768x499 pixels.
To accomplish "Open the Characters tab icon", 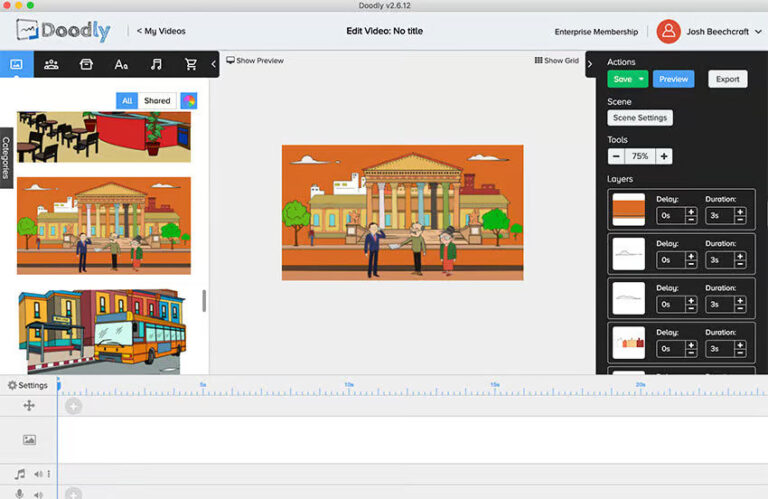I will tap(51, 64).
